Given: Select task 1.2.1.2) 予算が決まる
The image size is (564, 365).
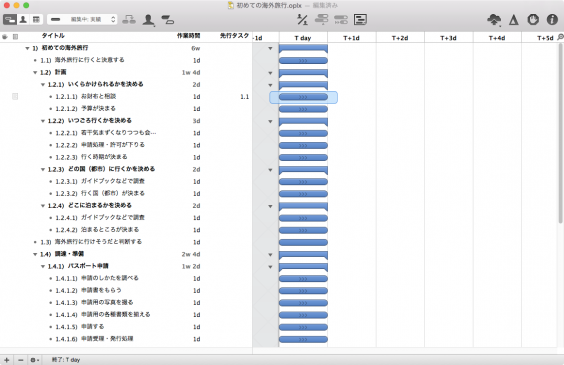Looking at the screenshot, I should coord(86,109).
